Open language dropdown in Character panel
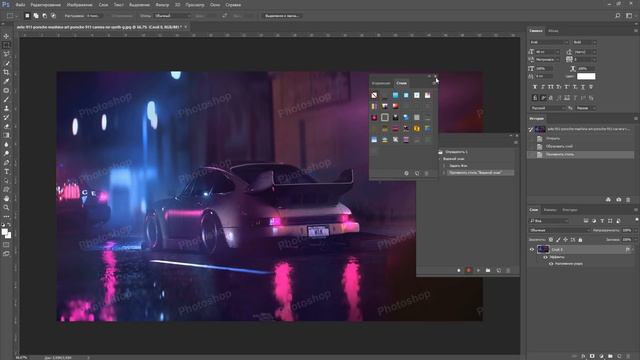640x360 pixels. (x=548, y=108)
